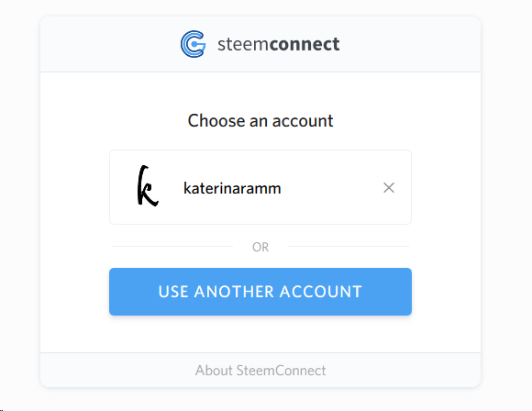Click the OR divider label

coord(260,247)
